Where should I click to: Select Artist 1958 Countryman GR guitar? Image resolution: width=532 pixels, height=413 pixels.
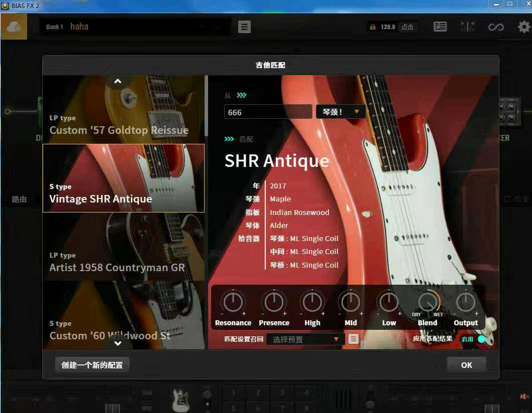pos(123,247)
